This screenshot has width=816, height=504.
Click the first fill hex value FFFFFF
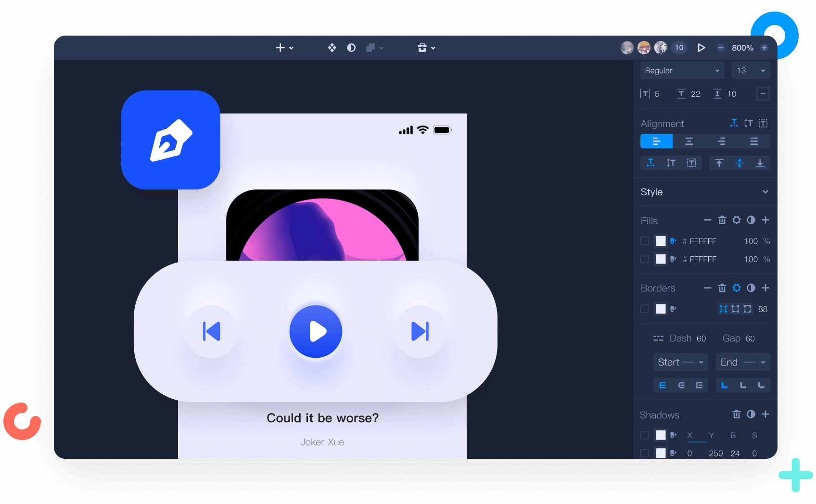click(702, 241)
